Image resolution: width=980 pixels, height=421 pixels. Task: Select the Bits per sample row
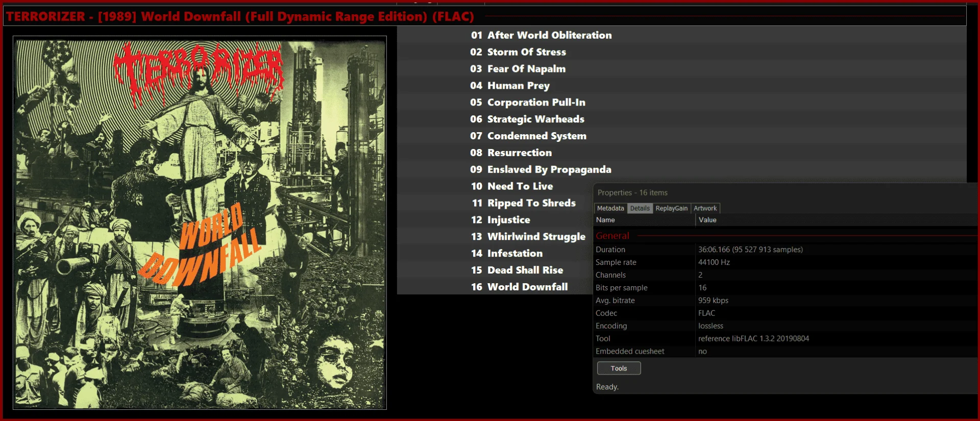786,288
